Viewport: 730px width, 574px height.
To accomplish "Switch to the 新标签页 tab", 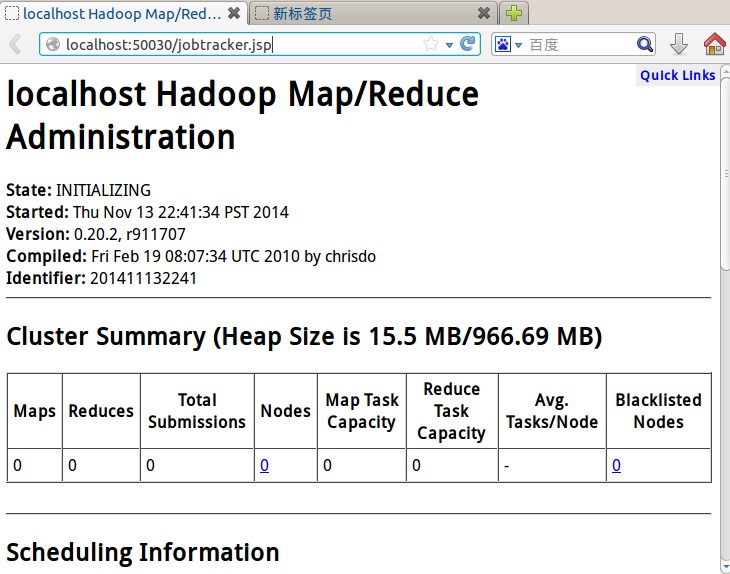I will (x=373, y=13).
